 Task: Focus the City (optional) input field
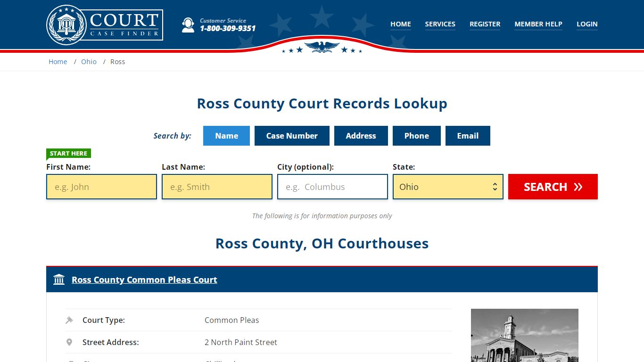pos(332,187)
